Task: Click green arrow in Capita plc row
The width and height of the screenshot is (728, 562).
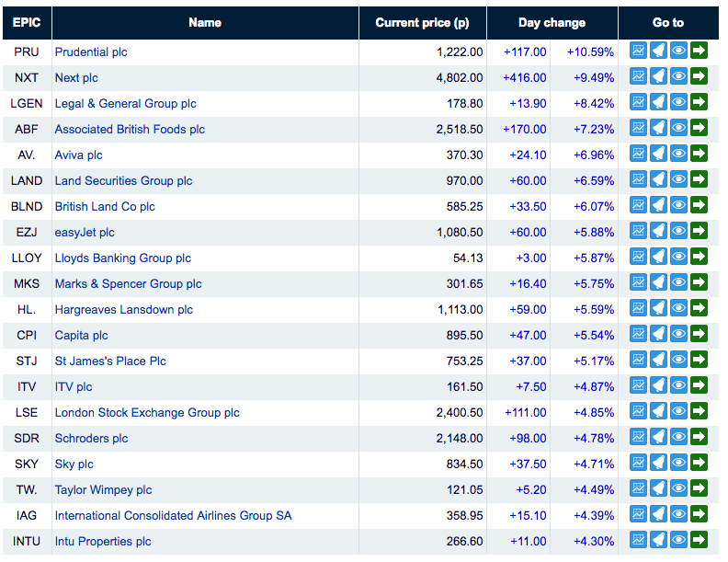Action: pyautogui.click(x=699, y=334)
